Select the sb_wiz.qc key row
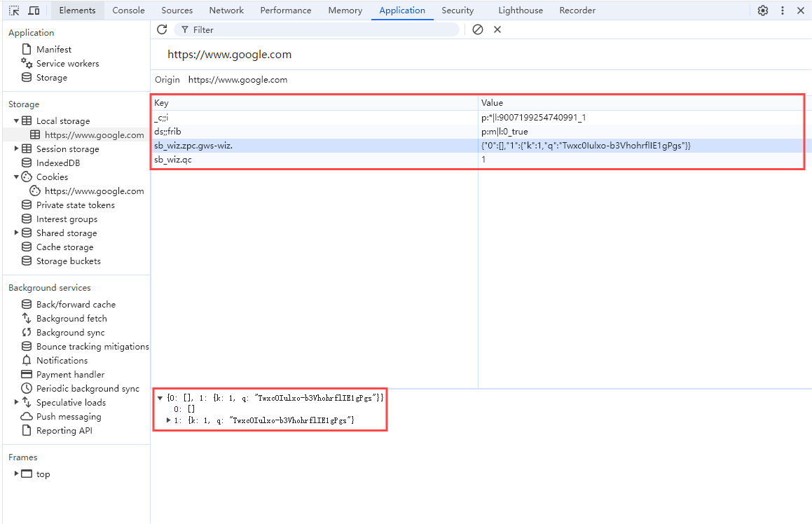This screenshot has width=812, height=524. point(315,160)
